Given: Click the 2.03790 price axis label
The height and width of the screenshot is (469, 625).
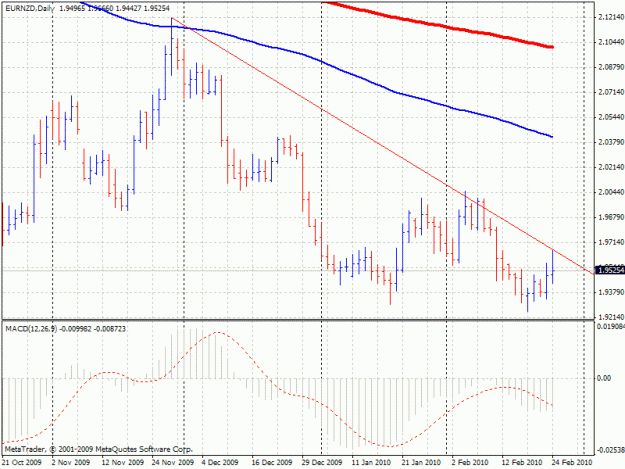Looking at the screenshot, I should point(611,142).
